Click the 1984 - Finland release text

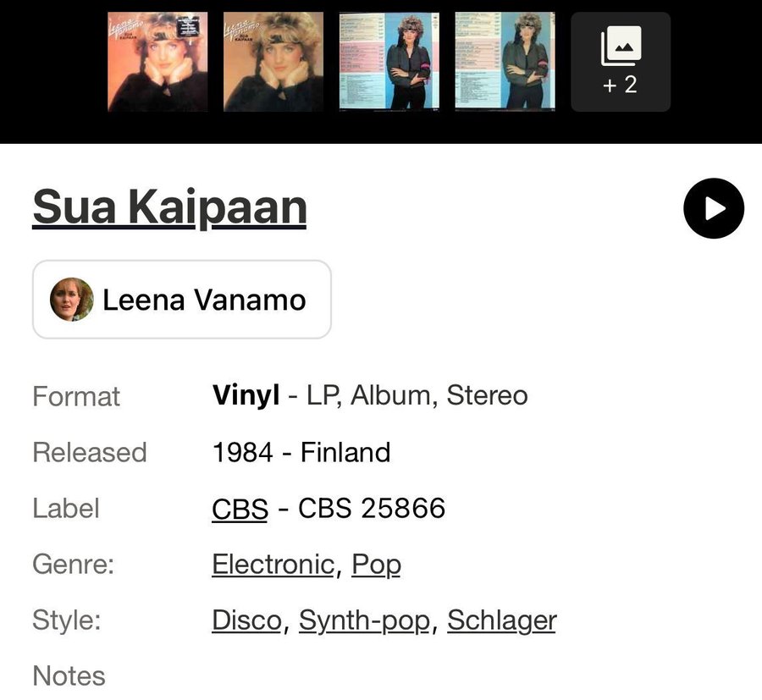[301, 453]
